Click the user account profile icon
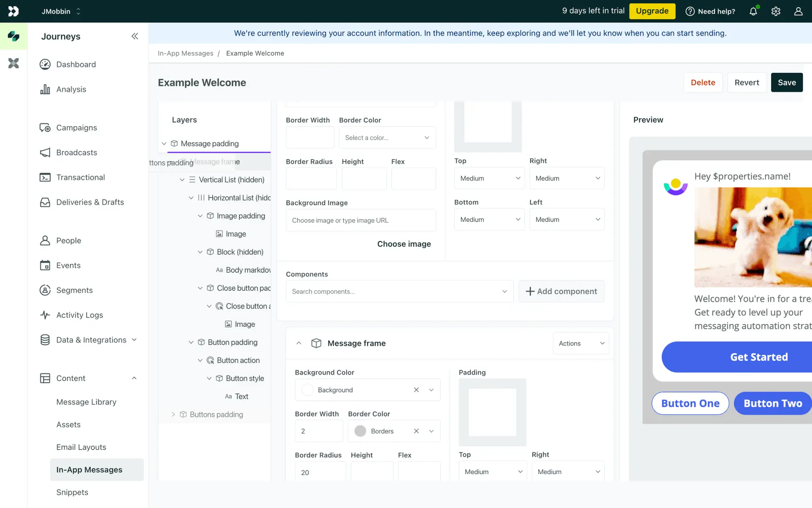812x508 pixels. (x=798, y=11)
